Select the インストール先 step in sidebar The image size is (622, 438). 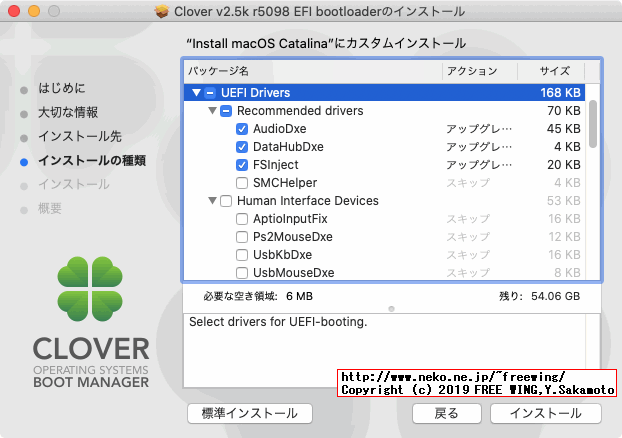click(80, 136)
